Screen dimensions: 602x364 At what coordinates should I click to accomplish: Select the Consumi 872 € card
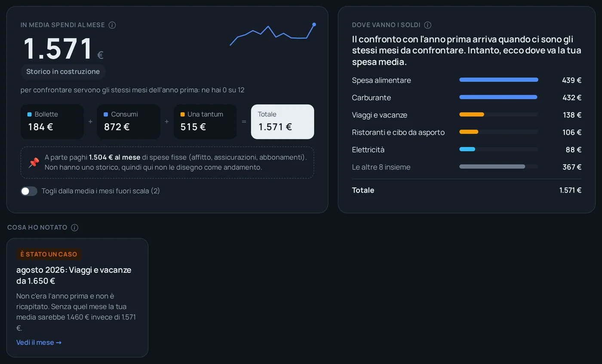click(129, 122)
